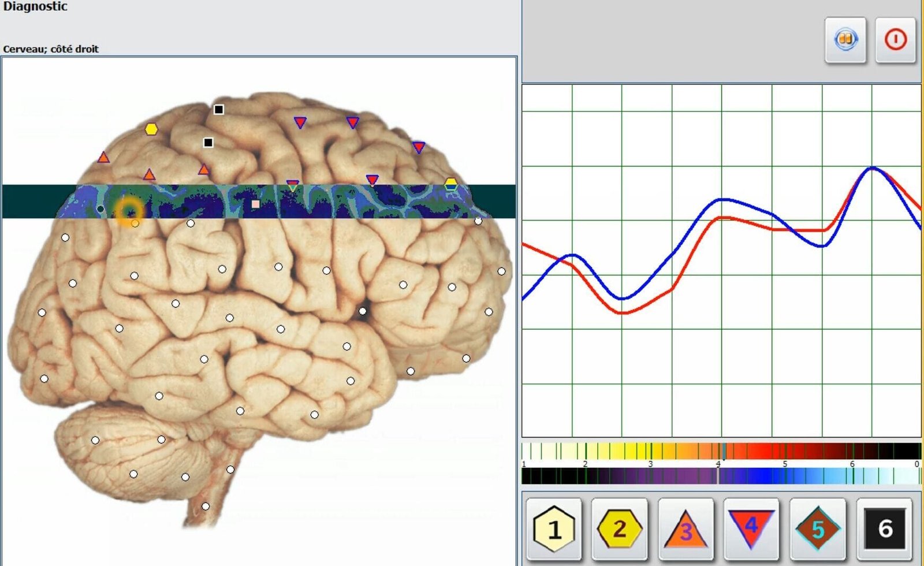Select the brown diamond button numbered 5
Image resolution: width=924 pixels, height=566 pixels.
tap(817, 528)
